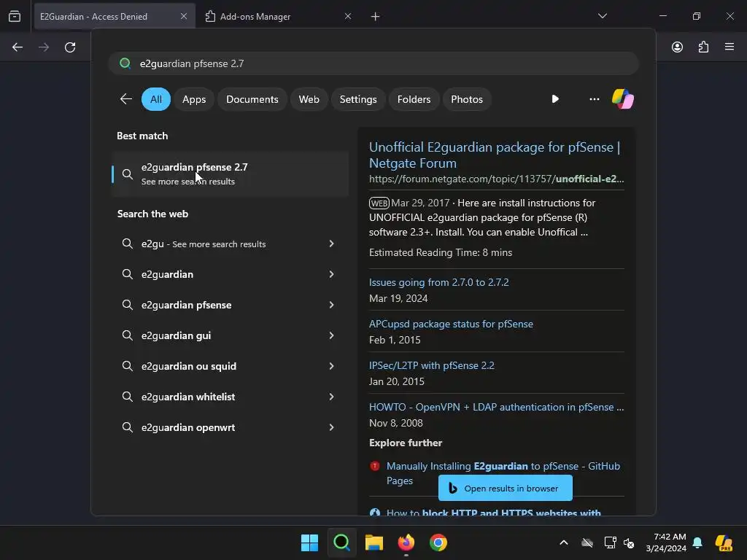The width and height of the screenshot is (747, 560).
Task: Open File Explorer from the taskbar
Action: point(374,542)
